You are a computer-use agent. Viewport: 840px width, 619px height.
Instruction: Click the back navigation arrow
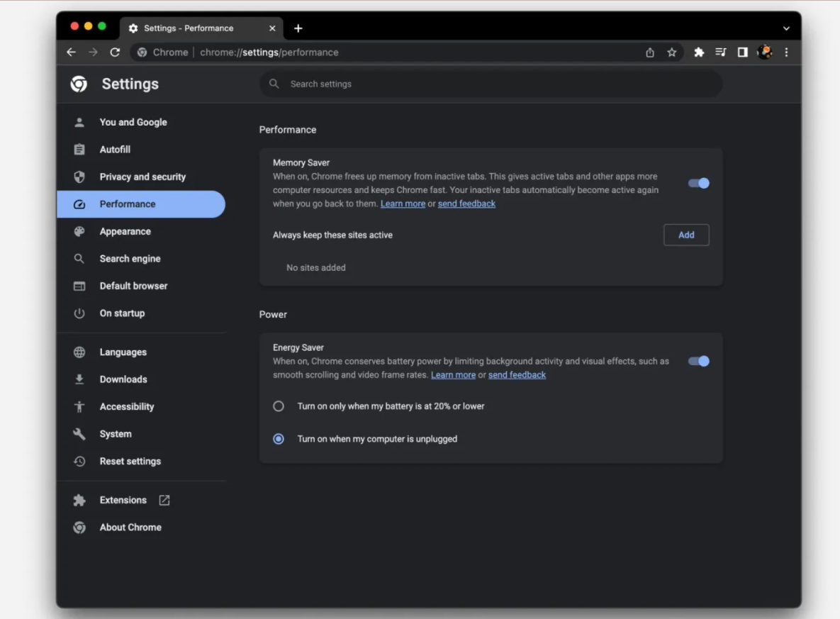coord(72,52)
